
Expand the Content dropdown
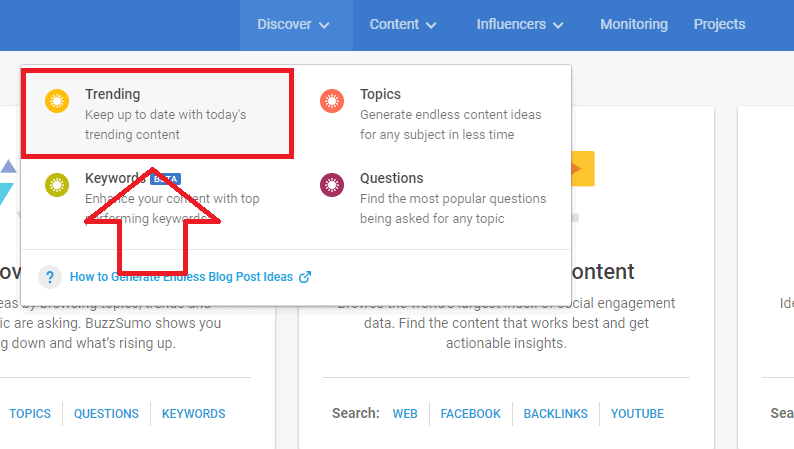(x=402, y=25)
